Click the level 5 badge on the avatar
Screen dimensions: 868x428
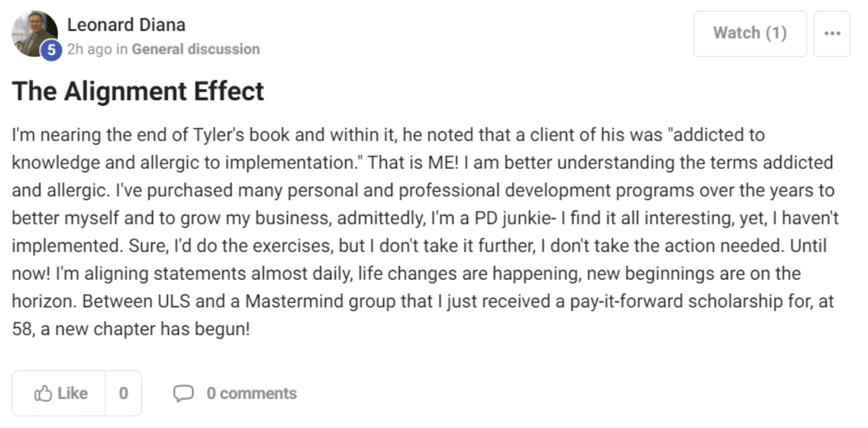click(51, 51)
